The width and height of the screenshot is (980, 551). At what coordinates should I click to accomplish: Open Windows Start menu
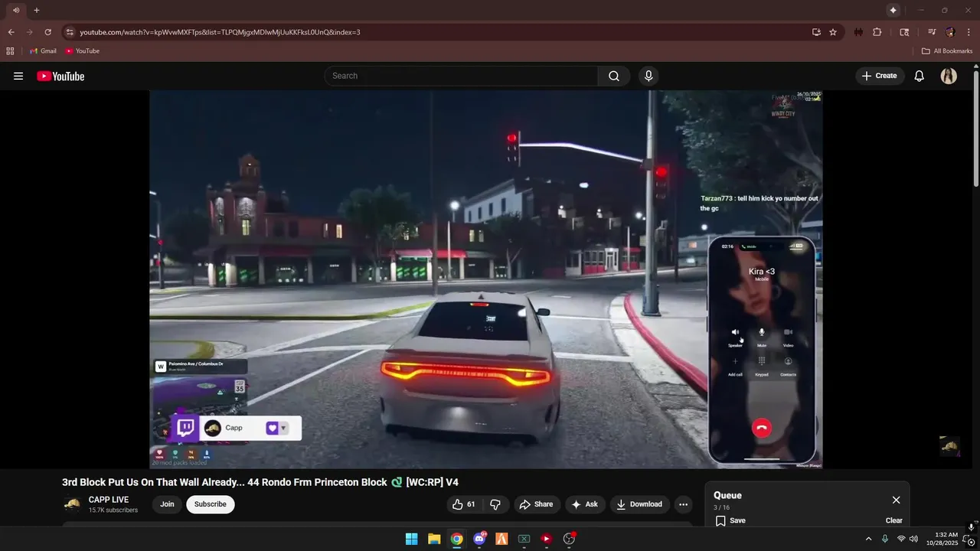411,539
